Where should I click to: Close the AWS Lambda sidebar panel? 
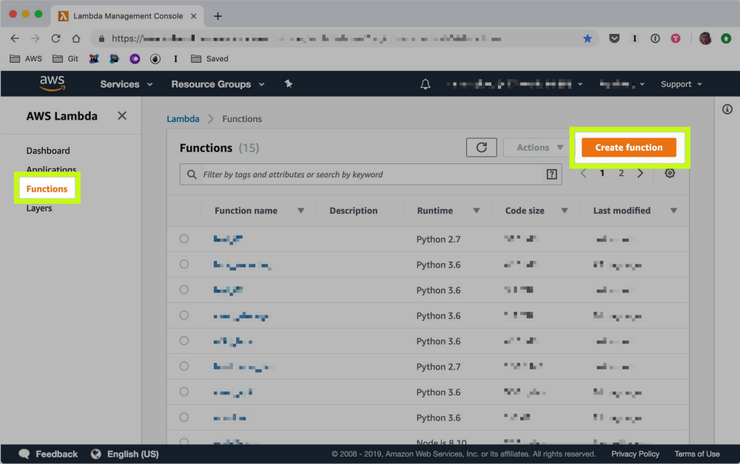coord(122,116)
